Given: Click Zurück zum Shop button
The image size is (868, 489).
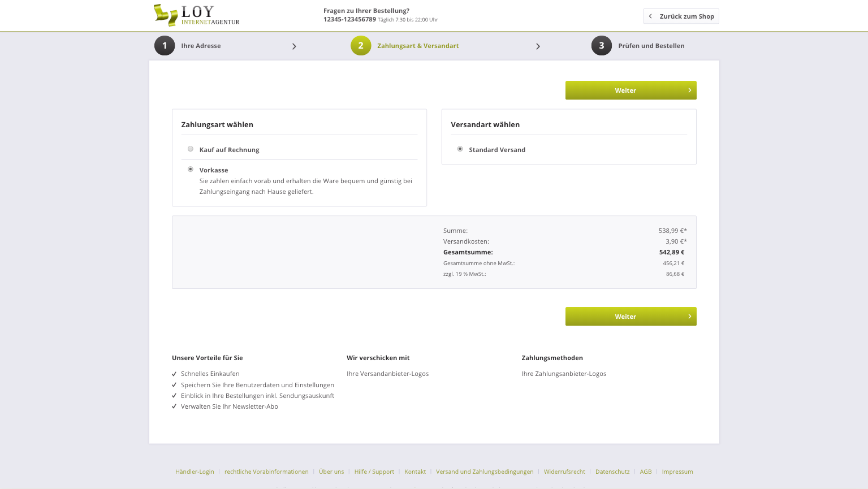Looking at the screenshot, I should pyautogui.click(x=681, y=16).
